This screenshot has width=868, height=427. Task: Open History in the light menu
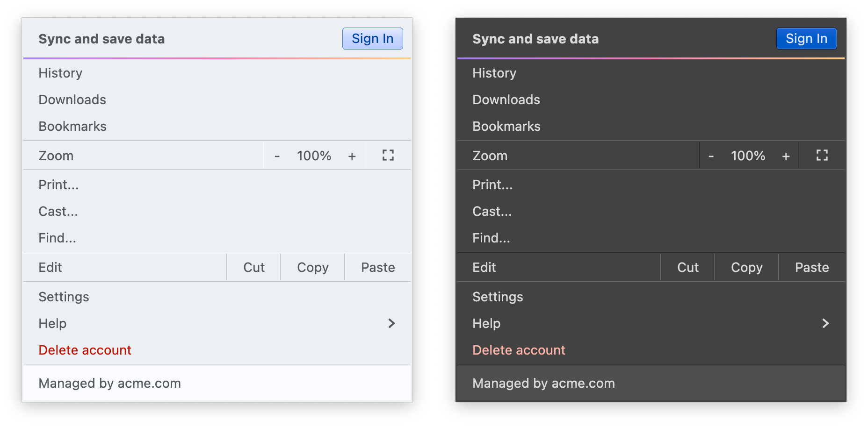[60, 73]
